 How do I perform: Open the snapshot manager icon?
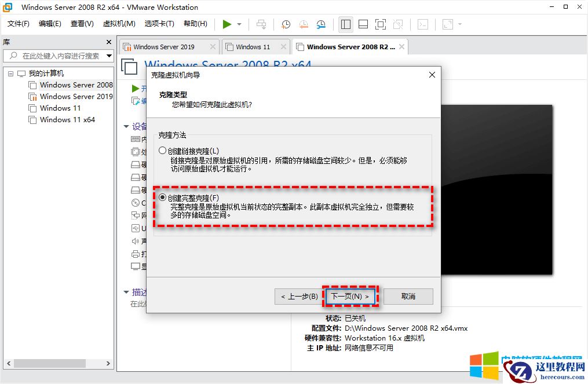[x=321, y=24]
